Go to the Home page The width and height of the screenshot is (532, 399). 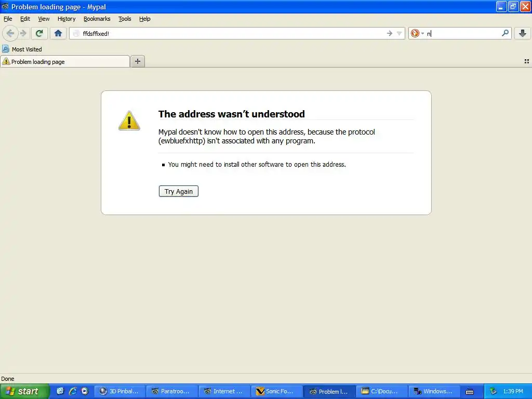coord(58,33)
